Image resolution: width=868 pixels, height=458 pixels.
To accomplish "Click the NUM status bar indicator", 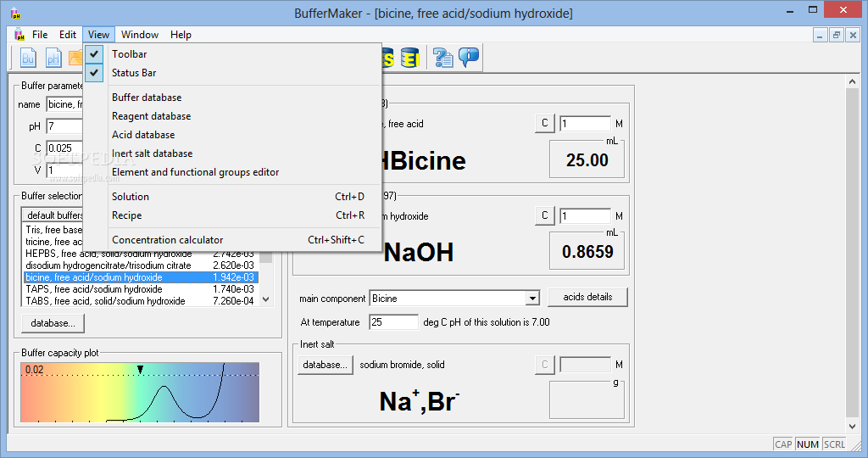I will (x=808, y=444).
